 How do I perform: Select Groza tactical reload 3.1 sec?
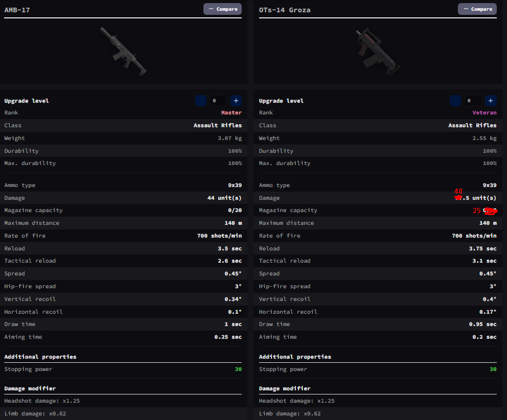pos(485,261)
